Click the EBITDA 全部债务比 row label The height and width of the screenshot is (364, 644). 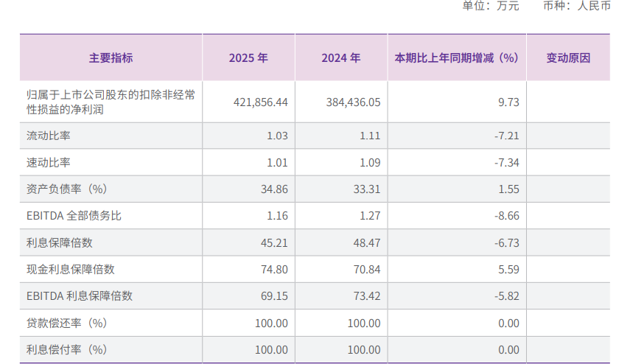[71, 216]
